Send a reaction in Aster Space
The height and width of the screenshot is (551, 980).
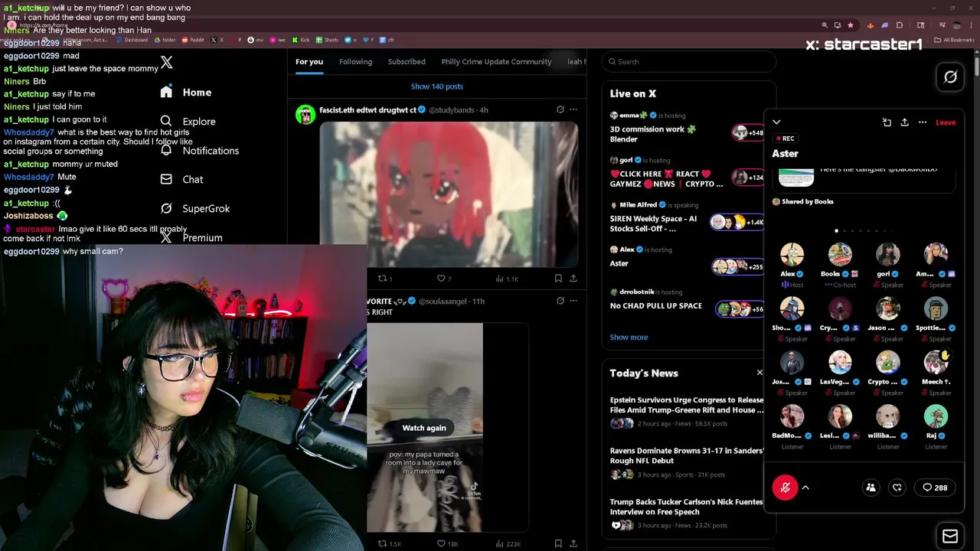[897, 487]
